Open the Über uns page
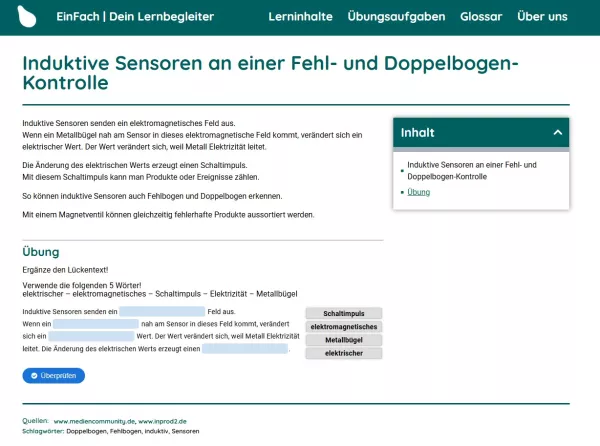 [542, 16]
